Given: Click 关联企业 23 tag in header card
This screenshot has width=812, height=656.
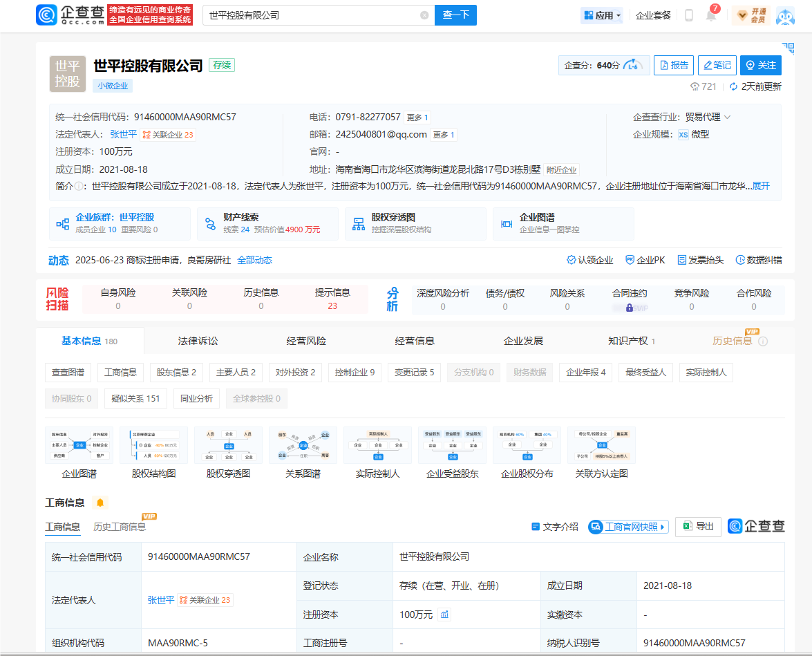Looking at the screenshot, I should [x=168, y=135].
